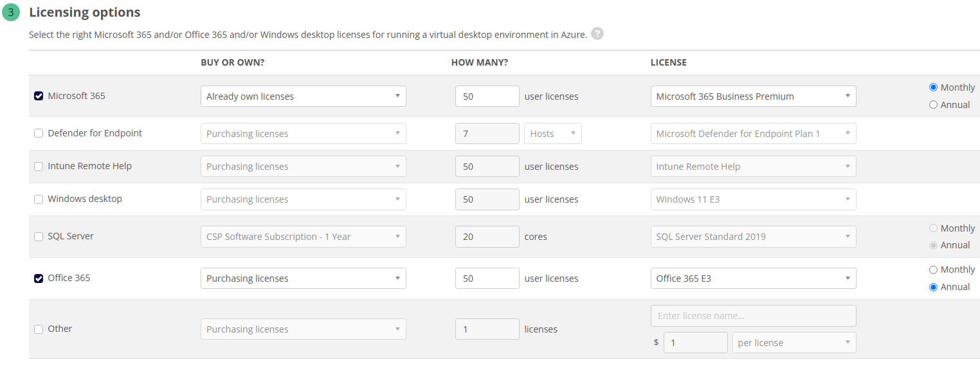This screenshot has width=980, height=366.
Task: Check the Windows desktop checkbox
Action: tap(39, 199)
